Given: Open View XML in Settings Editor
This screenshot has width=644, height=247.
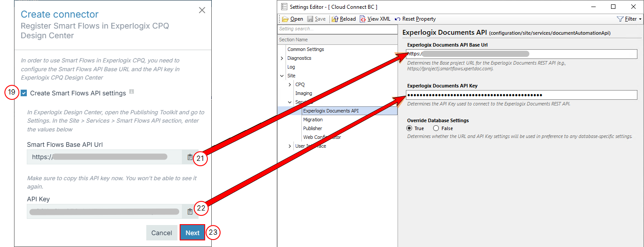Looking at the screenshot, I should point(375,19).
